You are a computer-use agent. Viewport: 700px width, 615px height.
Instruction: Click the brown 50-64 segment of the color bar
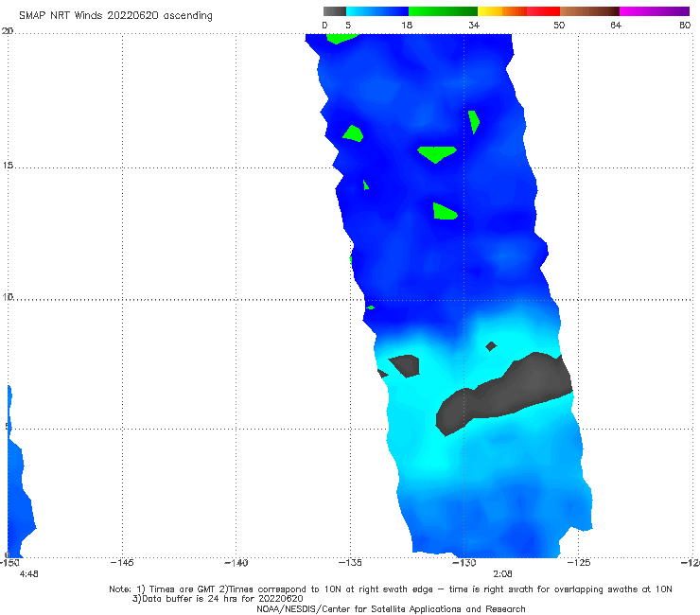point(589,11)
